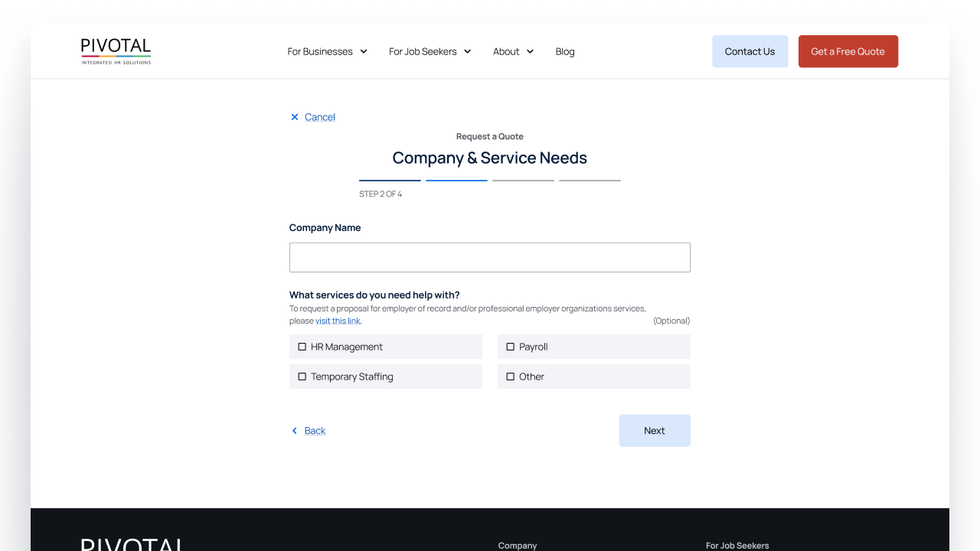Click the left arrow icon beside Back
The width and height of the screenshot is (980, 551).
click(x=295, y=431)
